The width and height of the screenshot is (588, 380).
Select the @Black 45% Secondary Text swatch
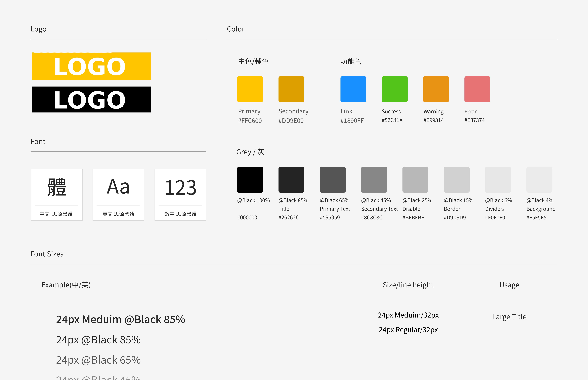coord(374,180)
